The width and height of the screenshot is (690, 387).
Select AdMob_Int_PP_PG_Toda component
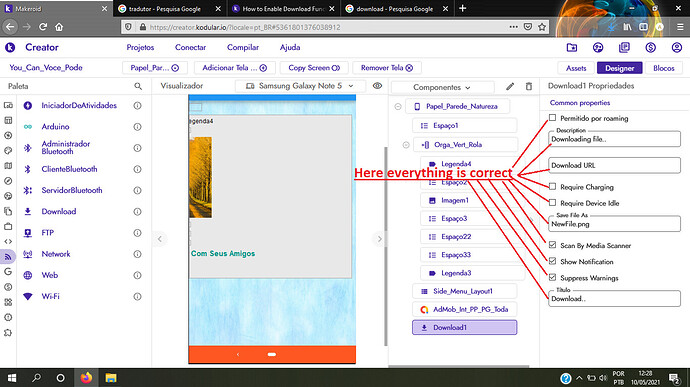coord(465,310)
